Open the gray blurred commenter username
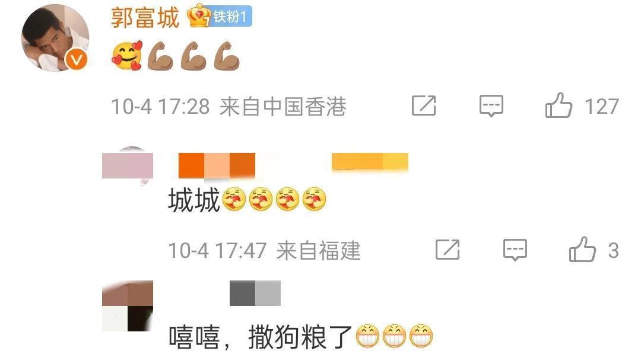The height and width of the screenshot is (364, 641). 255,293
